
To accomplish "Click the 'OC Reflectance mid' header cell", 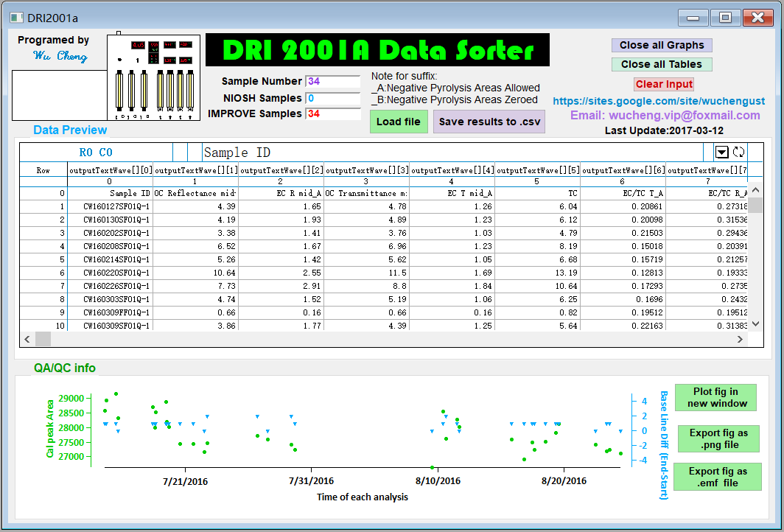I will click(x=196, y=193).
